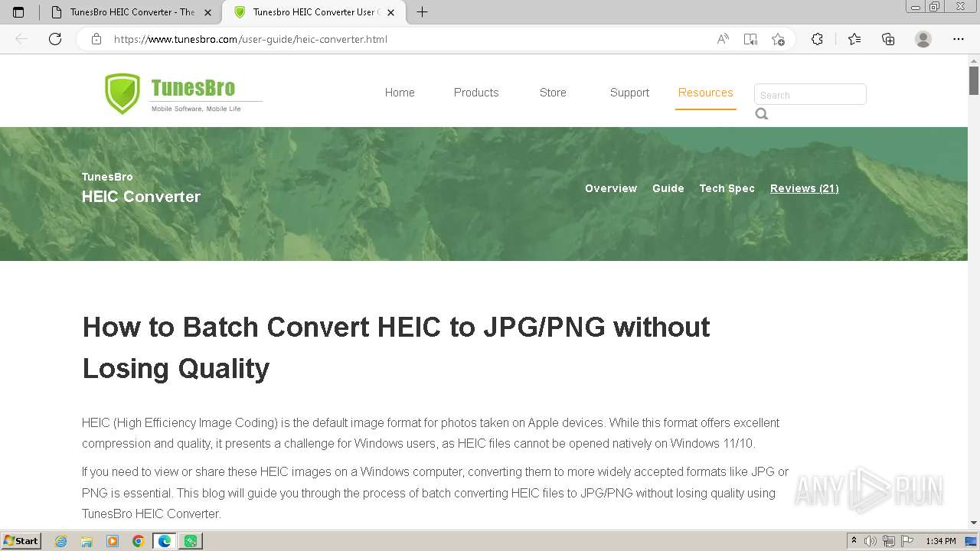Switch to the Edge taskbar button
The image size is (980, 551).
[x=165, y=541]
